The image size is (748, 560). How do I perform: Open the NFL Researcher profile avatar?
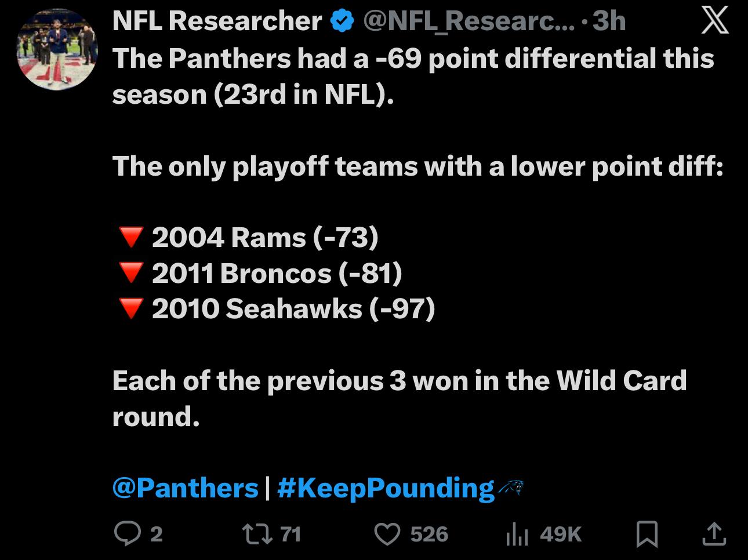click(57, 50)
